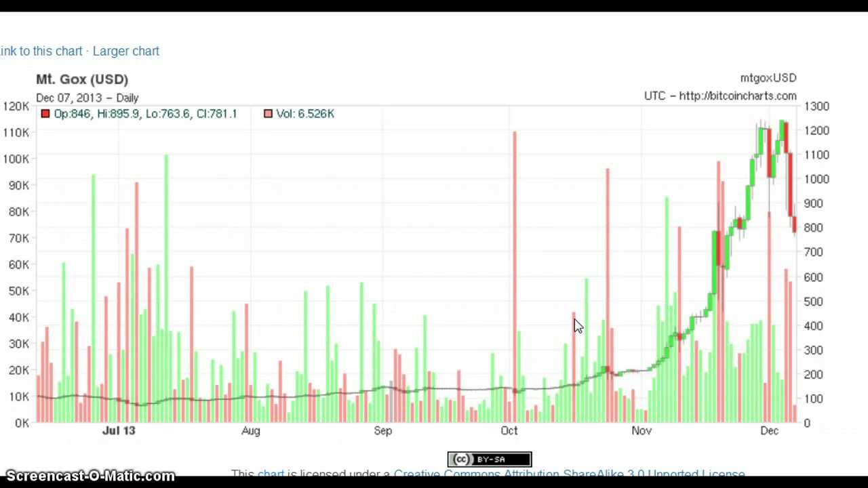Click the 'Sep' x-axis label
Image resolution: width=868 pixels, height=488 pixels.
point(383,430)
